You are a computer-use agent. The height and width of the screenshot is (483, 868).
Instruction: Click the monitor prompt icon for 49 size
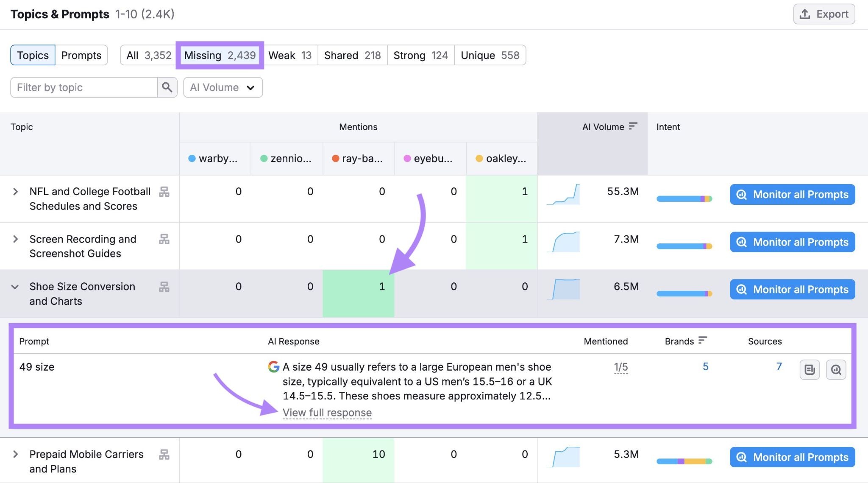coord(836,370)
